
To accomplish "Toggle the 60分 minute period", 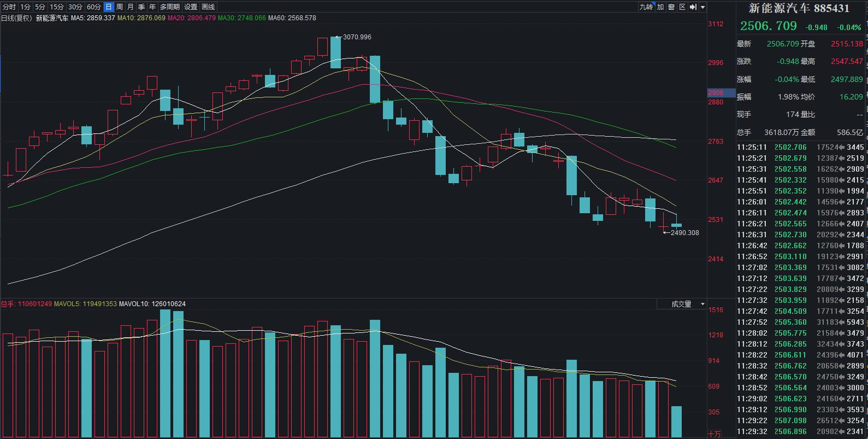I will coord(94,7).
